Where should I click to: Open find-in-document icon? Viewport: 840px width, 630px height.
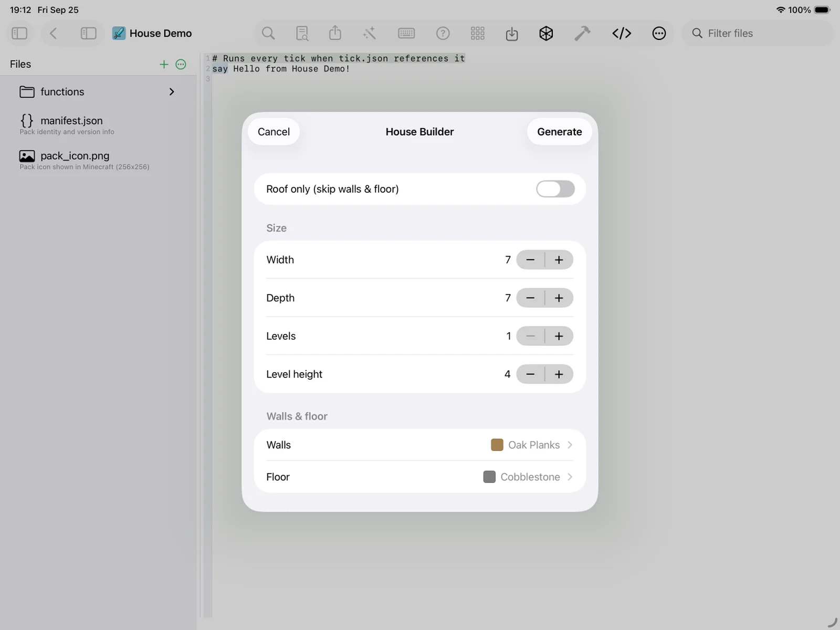point(302,33)
